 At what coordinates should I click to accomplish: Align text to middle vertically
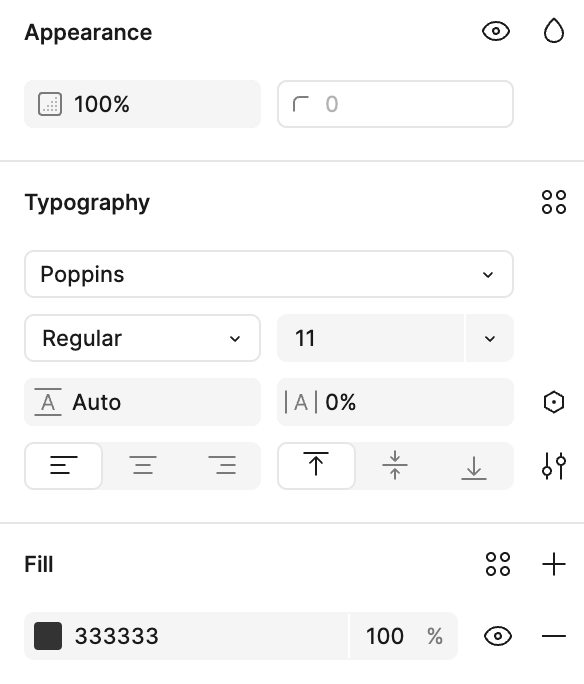pos(395,465)
